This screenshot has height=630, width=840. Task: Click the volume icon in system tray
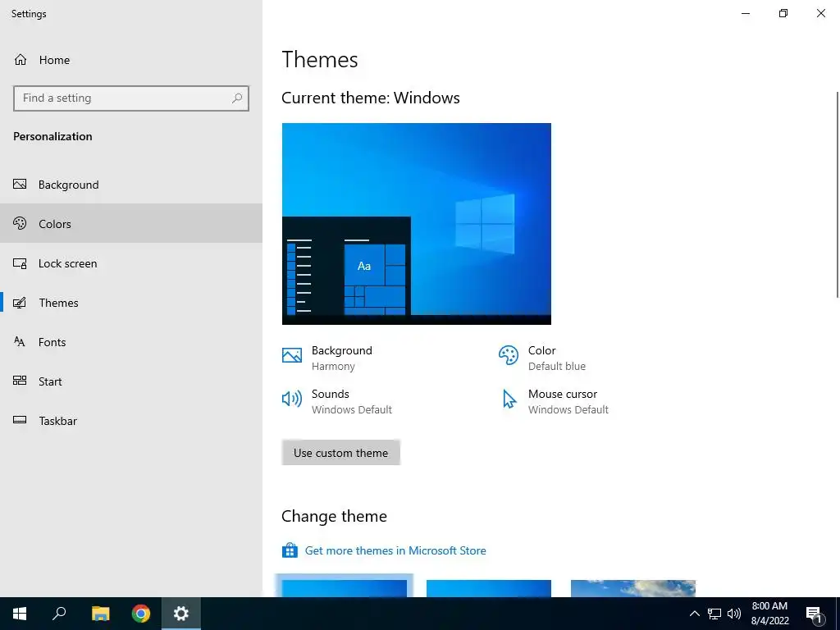pyautogui.click(x=734, y=614)
